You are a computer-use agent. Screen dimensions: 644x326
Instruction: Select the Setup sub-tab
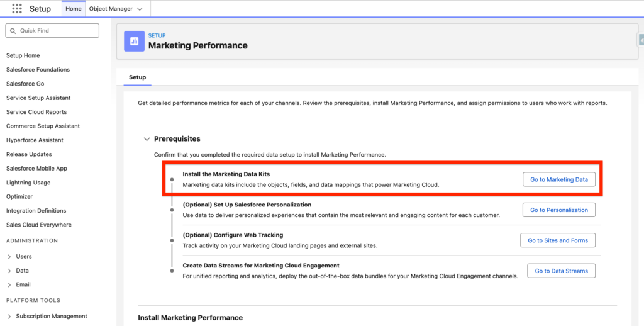pyautogui.click(x=137, y=77)
